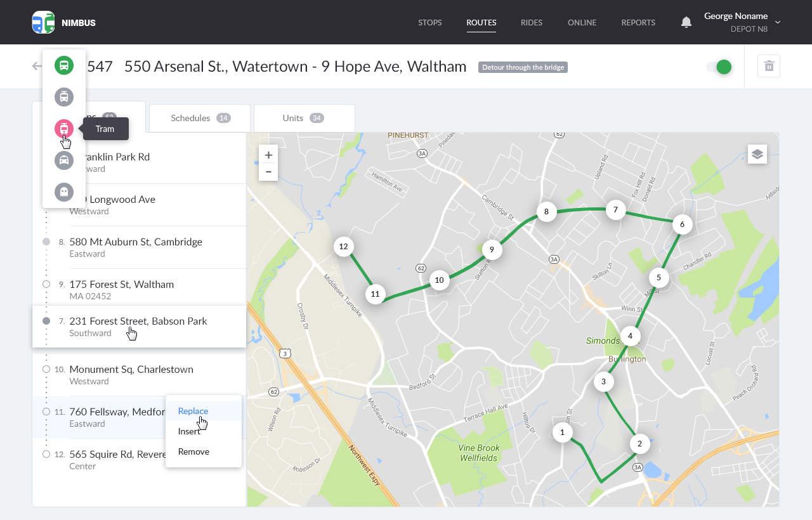The width and height of the screenshot is (812, 520).
Task: Delete route using the trash icon
Action: pos(769,66)
